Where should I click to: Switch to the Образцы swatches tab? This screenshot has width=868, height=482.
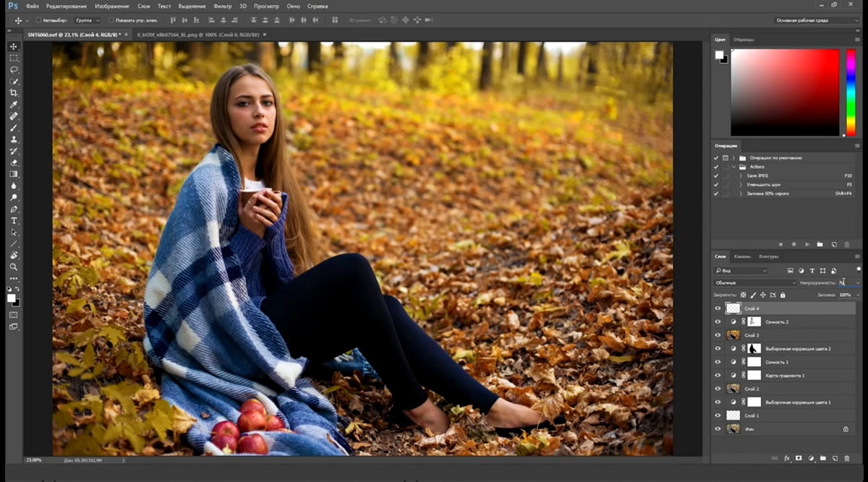743,39
